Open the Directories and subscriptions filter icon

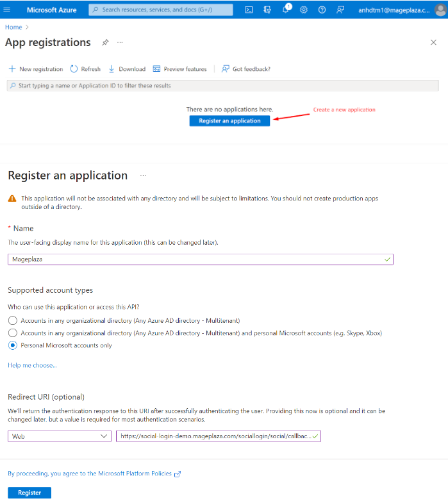[x=267, y=10]
